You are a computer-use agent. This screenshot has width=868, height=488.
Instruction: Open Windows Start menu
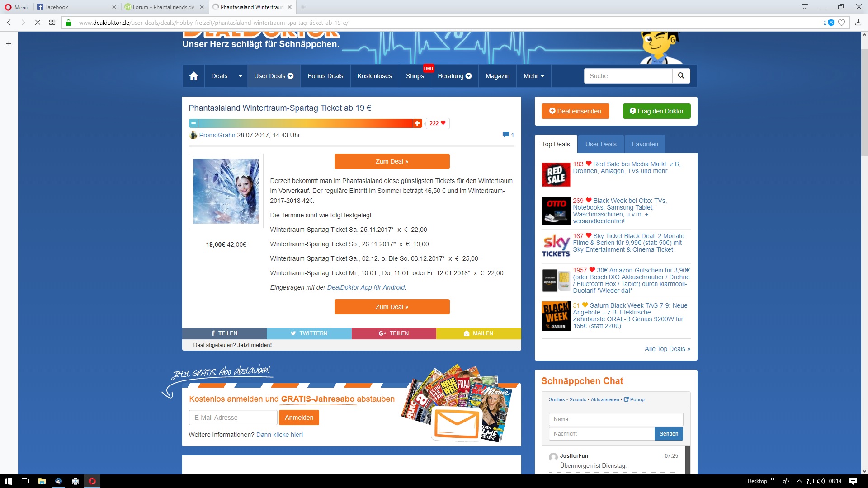[8, 481]
